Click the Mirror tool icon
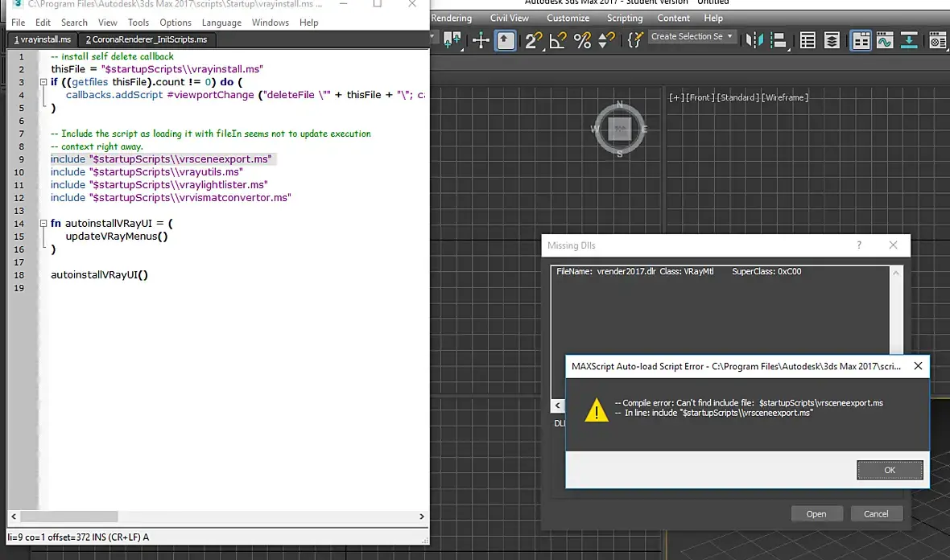This screenshot has width=950, height=560. point(754,40)
